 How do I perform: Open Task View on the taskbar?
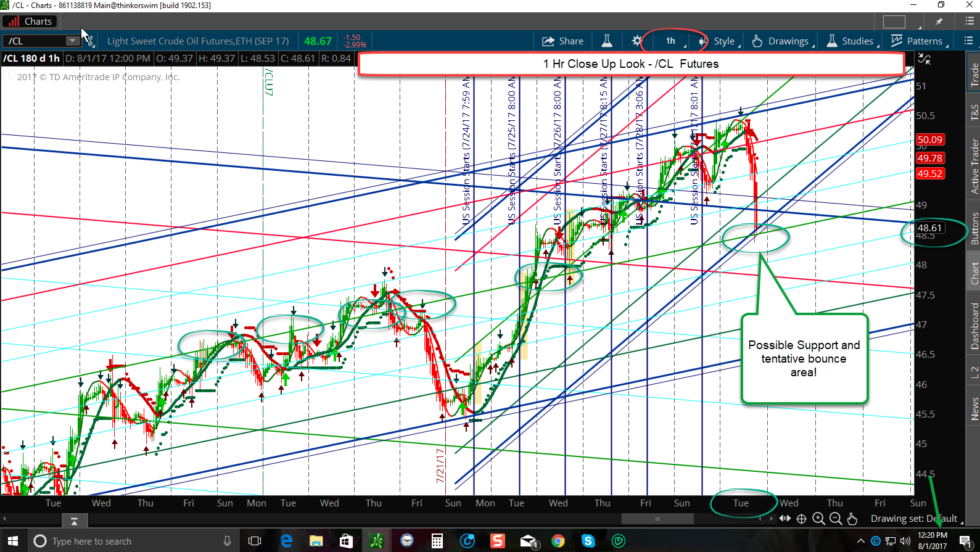click(254, 541)
